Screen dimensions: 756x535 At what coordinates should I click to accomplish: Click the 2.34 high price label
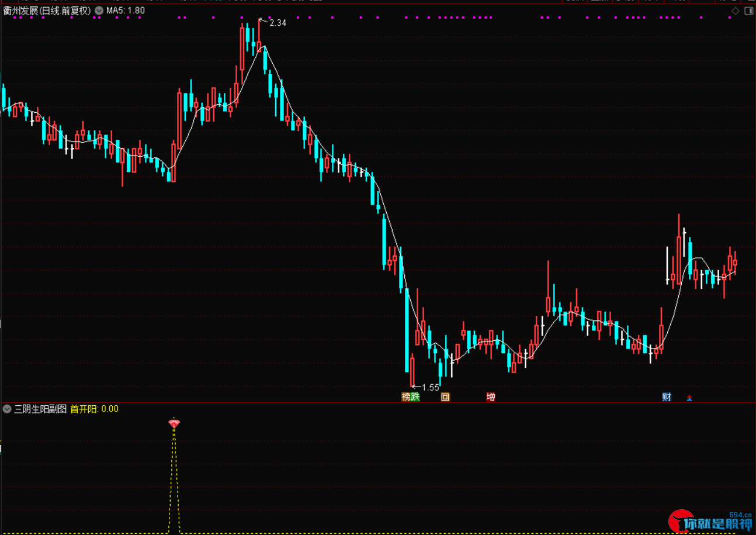[278, 23]
